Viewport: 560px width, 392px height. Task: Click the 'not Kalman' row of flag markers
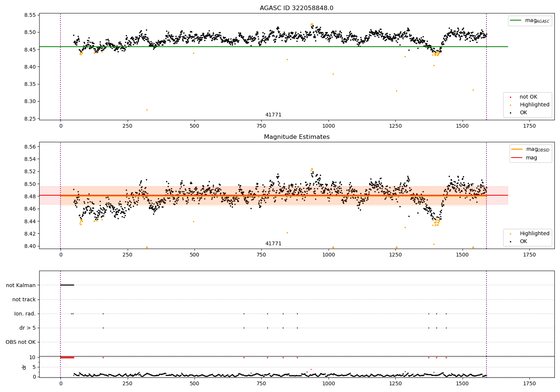67,285
